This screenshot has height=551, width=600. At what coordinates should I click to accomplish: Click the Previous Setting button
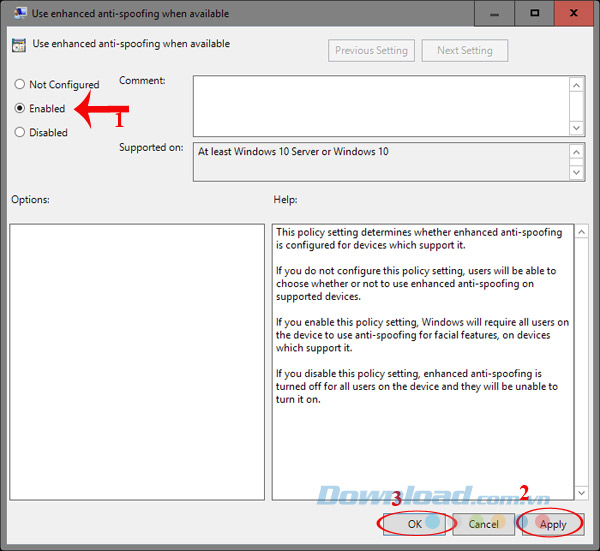[371, 51]
